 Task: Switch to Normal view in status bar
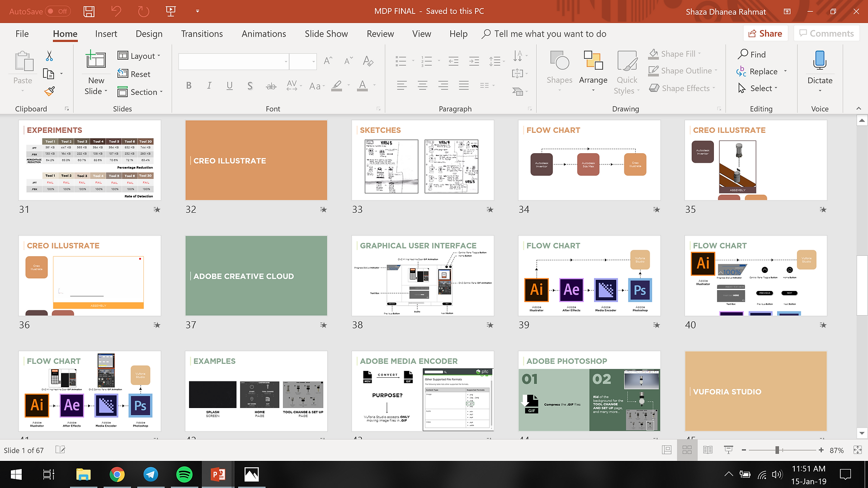[667, 450]
